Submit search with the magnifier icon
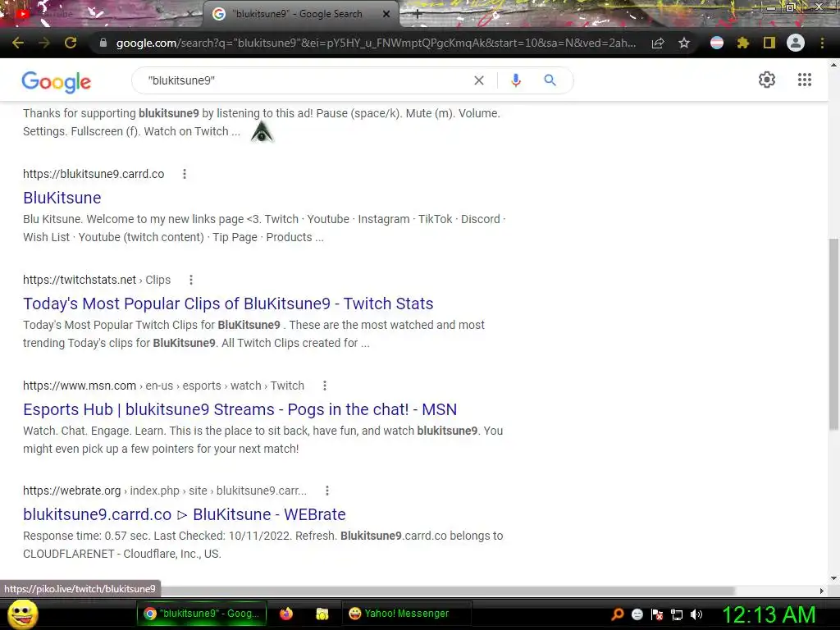 [550, 80]
